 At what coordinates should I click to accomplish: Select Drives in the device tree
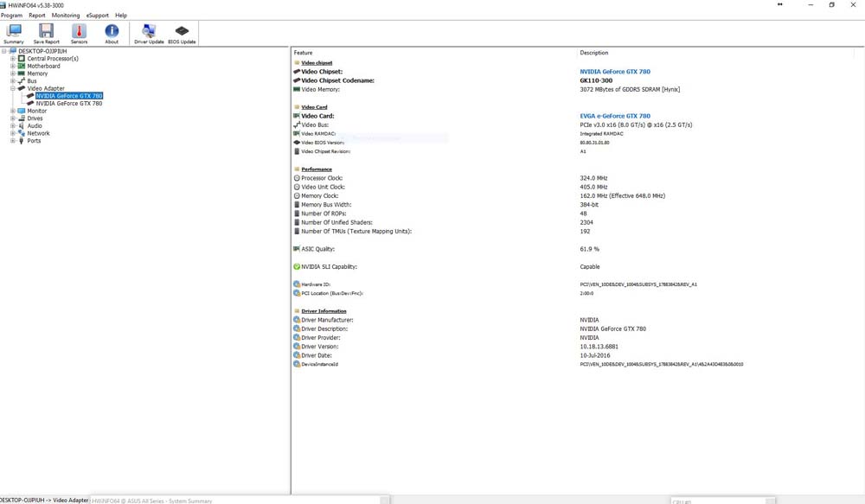35,118
